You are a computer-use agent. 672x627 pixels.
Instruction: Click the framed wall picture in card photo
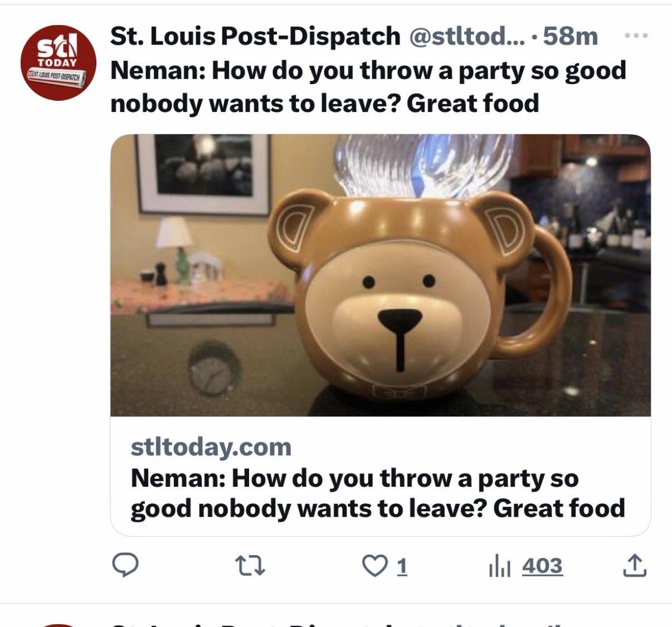(x=203, y=174)
